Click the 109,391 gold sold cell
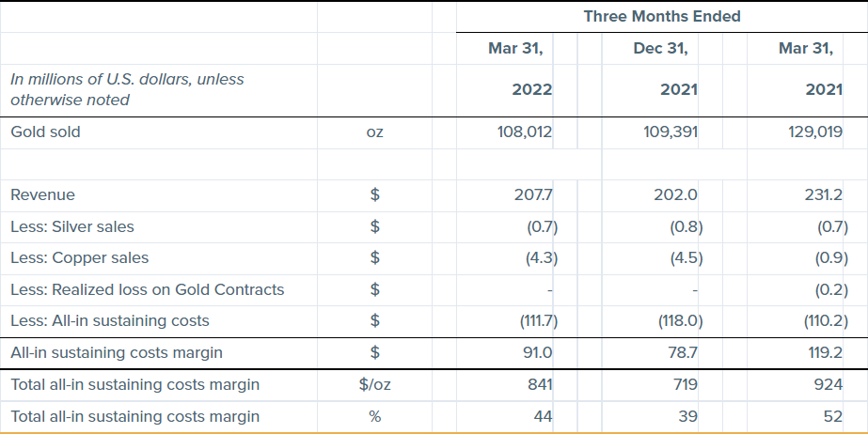868x434 pixels. (669, 132)
